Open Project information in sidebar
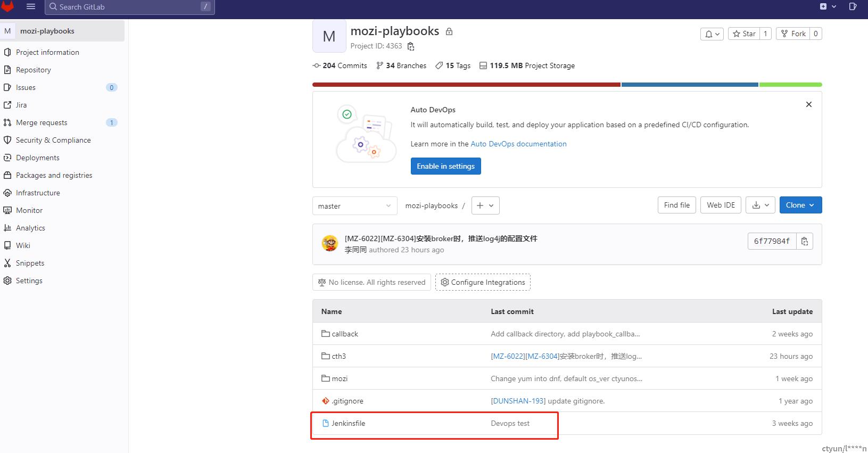 click(47, 52)
